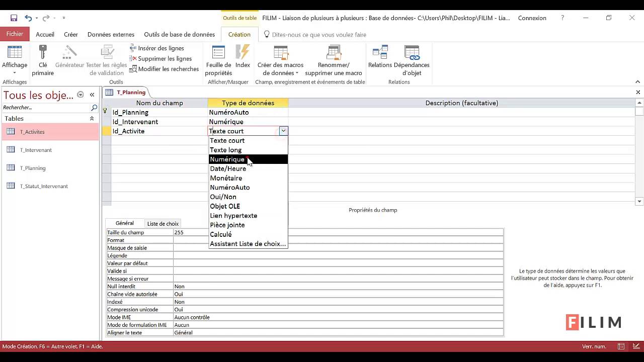Pick NuméroAuto from the dropdown list
This screenshot has height=362, width=644.
tap(249, 188)
